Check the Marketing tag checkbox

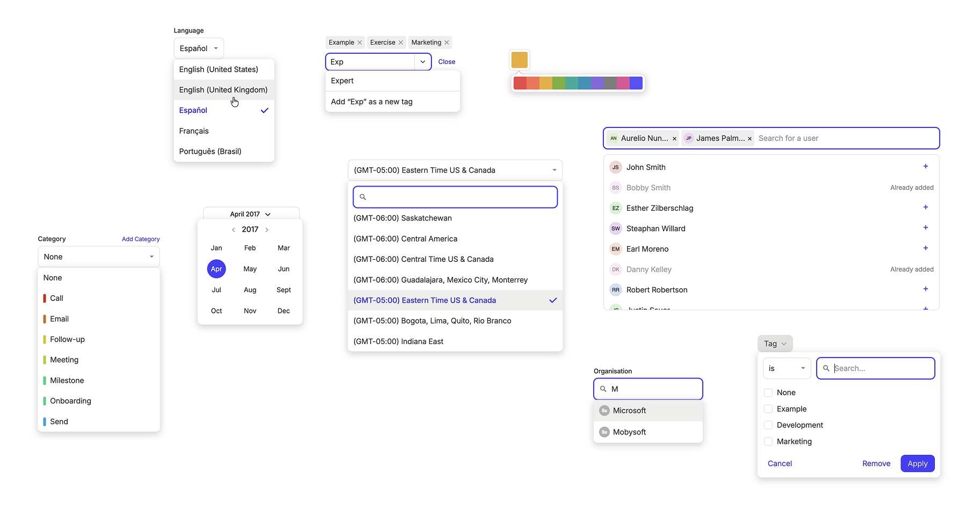pyautogui.click(x=768, y=442)
